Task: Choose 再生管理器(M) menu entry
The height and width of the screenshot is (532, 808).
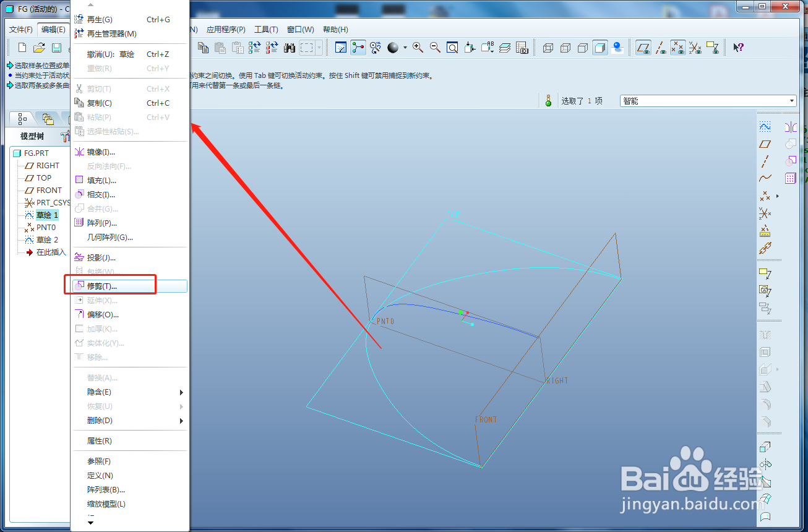Action: click(130, 33)
